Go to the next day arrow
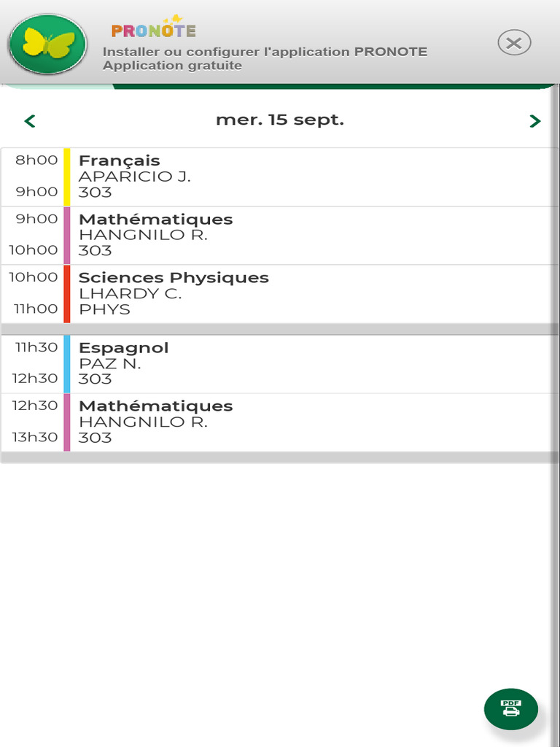 [x=535, y=121]
